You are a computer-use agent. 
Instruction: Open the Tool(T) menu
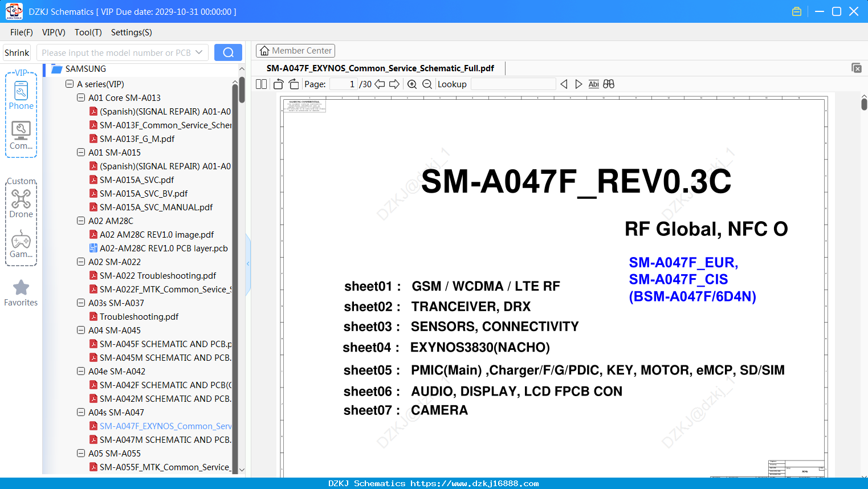88,32
